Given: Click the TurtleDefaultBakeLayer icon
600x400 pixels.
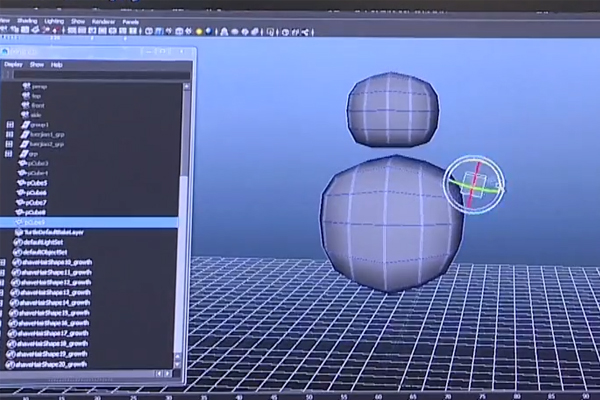Looking at the screenshot, I should pos(20,232).
